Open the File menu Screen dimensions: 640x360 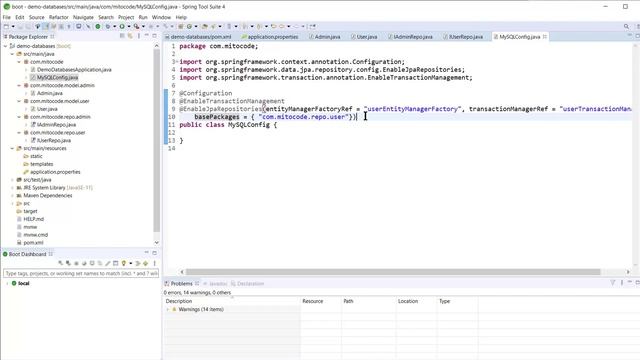(x=7, y=17)
